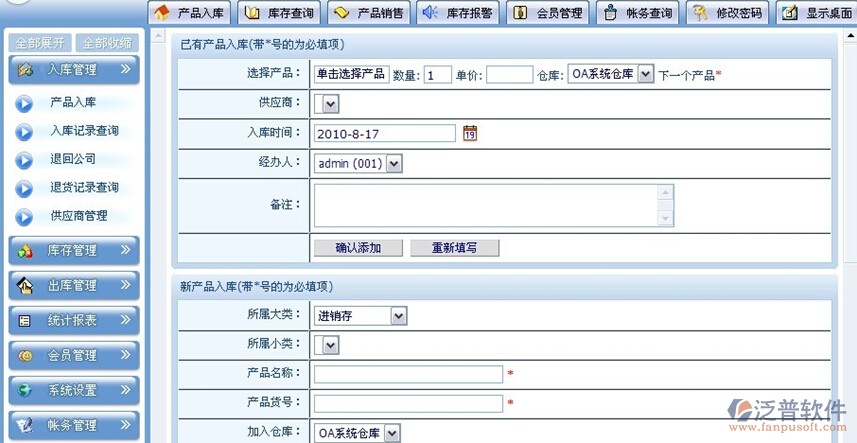The image size is (857, 443).
Task: Open the calendar picker beside 入库时间
Action: coord(470,133)
